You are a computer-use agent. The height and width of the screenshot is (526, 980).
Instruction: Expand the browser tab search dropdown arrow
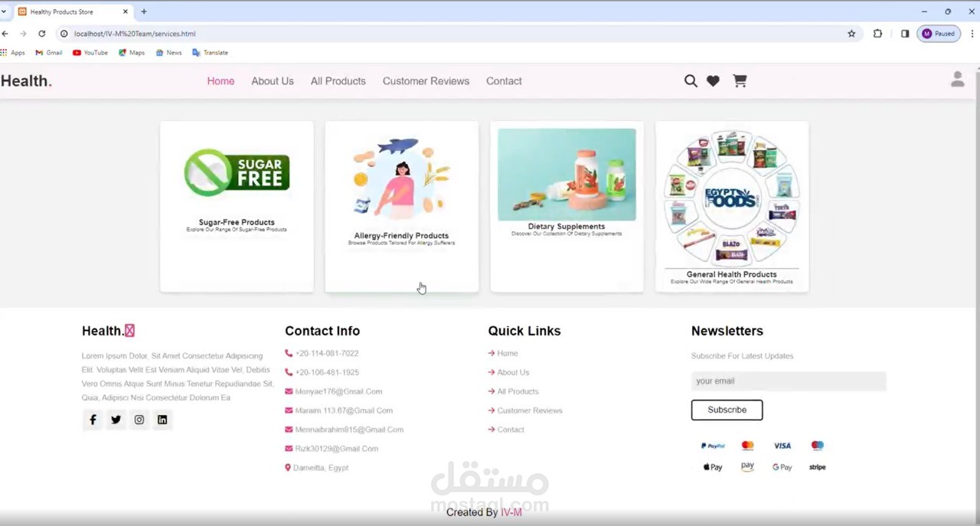(4, 11)
